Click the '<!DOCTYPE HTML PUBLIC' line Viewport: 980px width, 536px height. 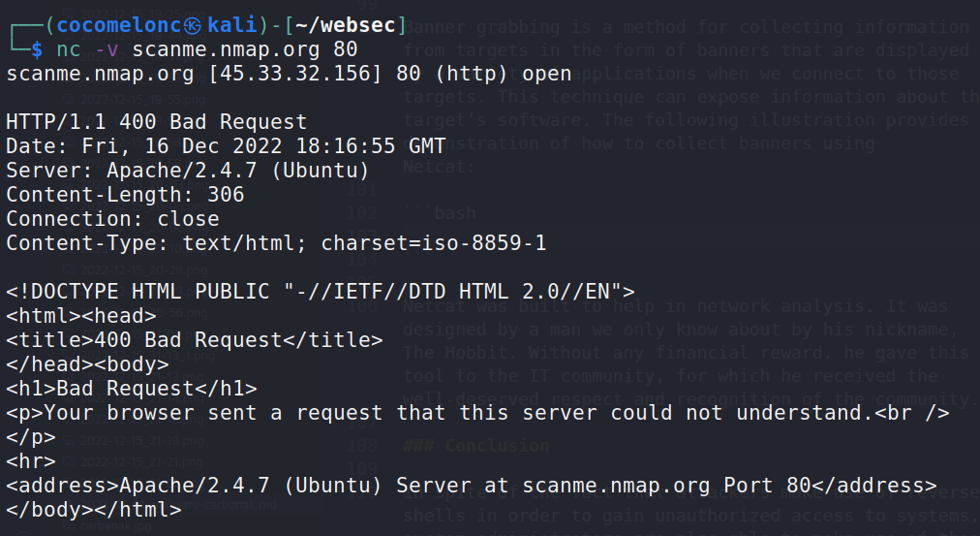(x=320, y=292)
